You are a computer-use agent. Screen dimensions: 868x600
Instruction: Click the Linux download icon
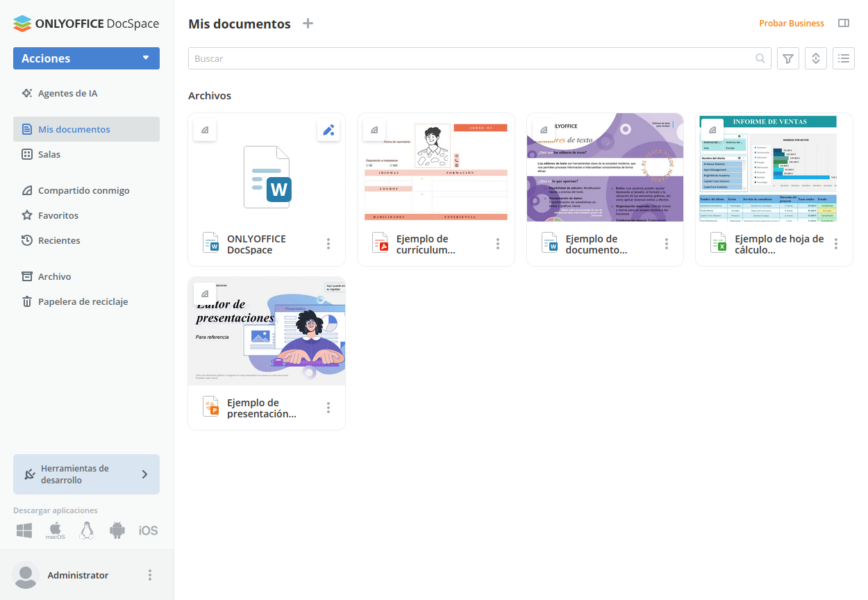pos(87,531)
